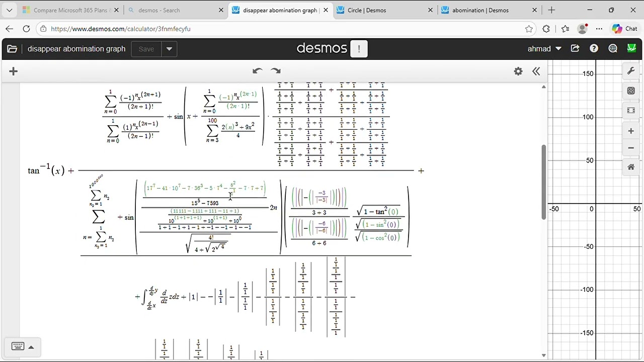Viewport: 644px width, 362px height.
Task: Open expression list settings gear
Action: coord(518,71)
